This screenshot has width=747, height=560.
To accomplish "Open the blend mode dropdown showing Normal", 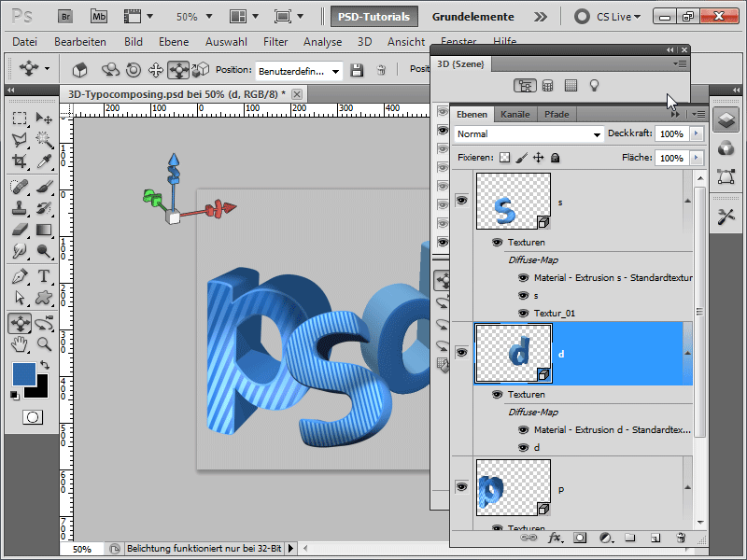I will pyautogui.click(x=529, y=134).
